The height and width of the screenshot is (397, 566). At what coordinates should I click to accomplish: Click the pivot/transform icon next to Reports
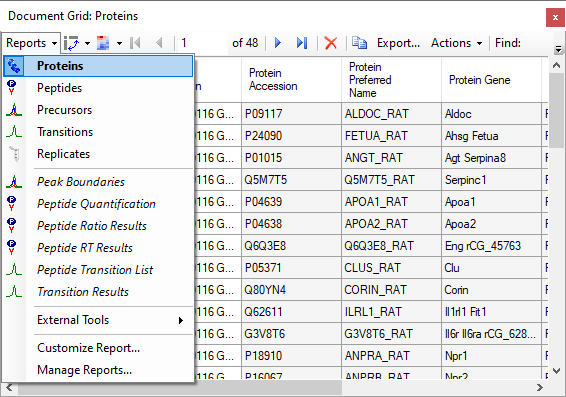click(x=71, y=43)
